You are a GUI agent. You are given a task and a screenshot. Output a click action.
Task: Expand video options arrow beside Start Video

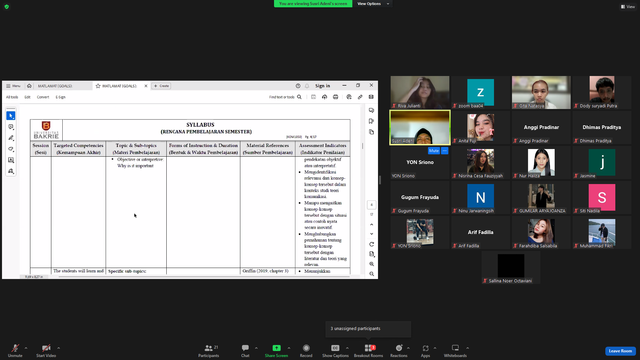pos(59,348)
